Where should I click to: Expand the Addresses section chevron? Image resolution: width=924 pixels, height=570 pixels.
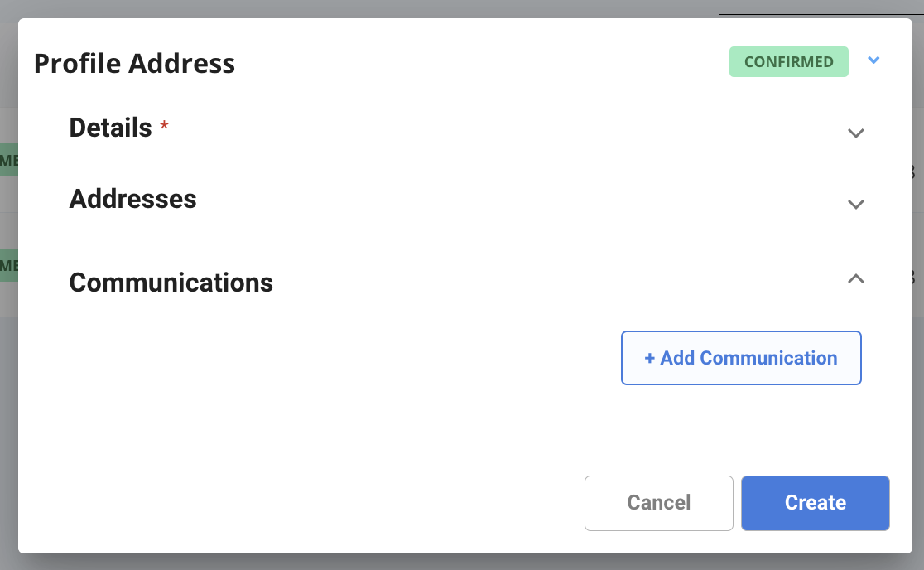(855, 205)
